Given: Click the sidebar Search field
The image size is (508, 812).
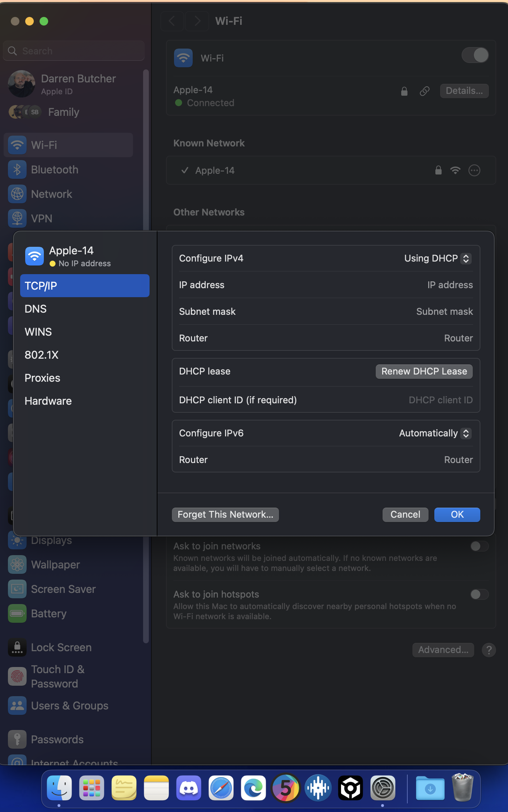Looking at the screenshot, I should (74, 51).
